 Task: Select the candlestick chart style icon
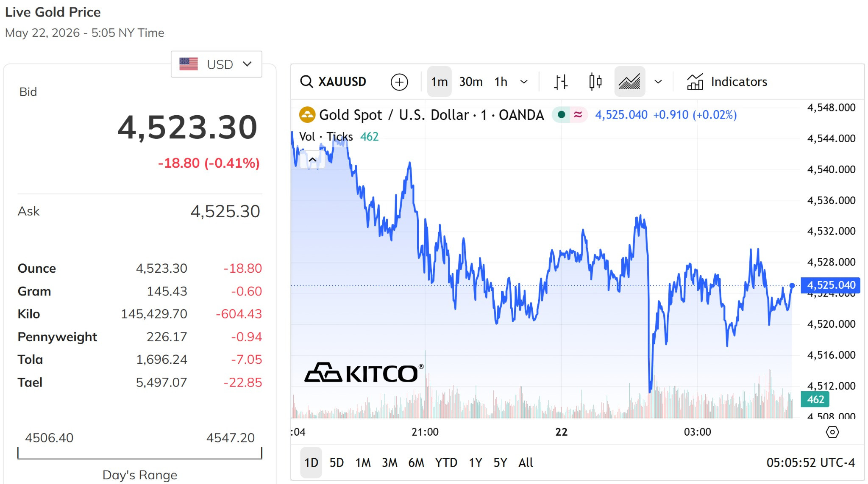pos(595,82)
